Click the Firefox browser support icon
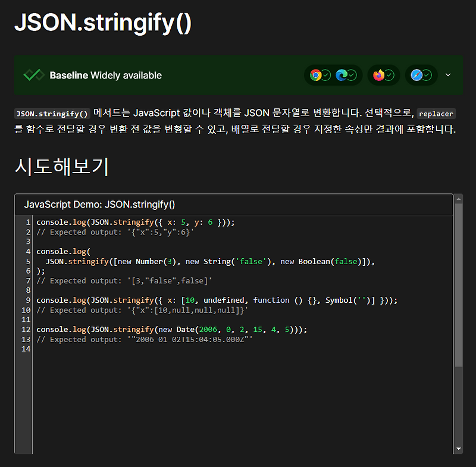The height and width of the screenshot is (467, 476). (x=379, y=75)
